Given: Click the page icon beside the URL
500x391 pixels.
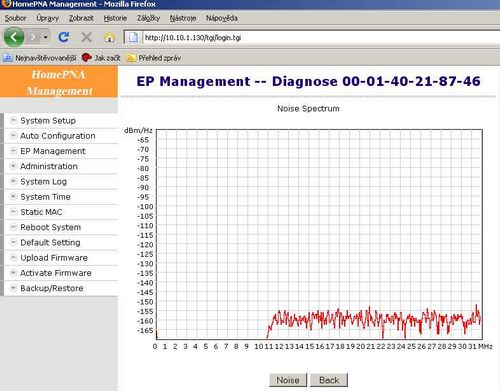Looking at the screenshot, I should point(133,37).
